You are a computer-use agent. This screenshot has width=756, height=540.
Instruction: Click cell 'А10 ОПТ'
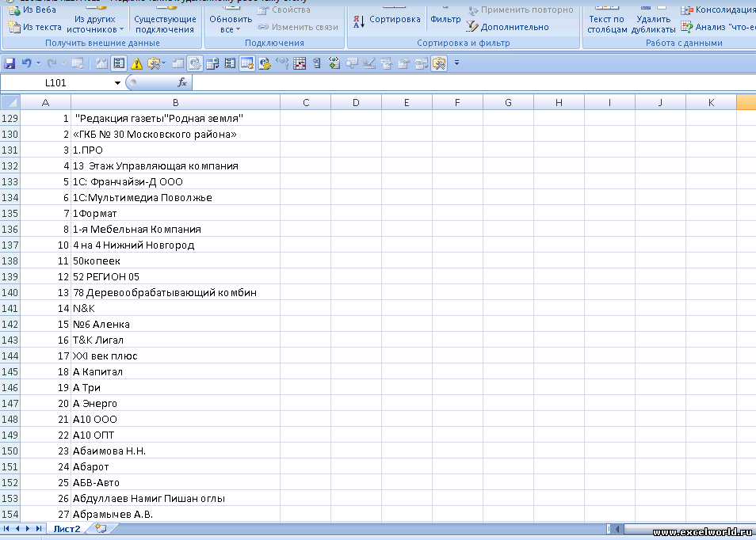(x=175, y=435)
